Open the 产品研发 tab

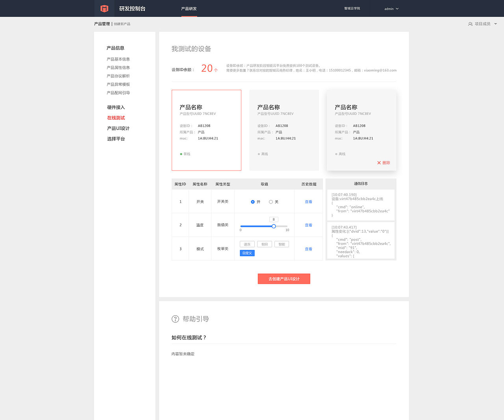pos(189,9)
